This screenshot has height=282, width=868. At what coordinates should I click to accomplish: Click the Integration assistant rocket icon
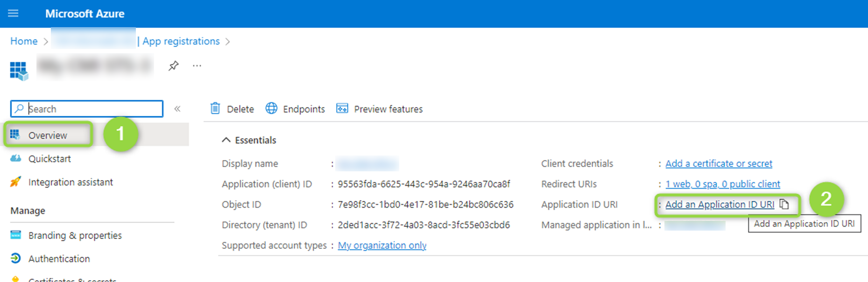pos(15,182)
